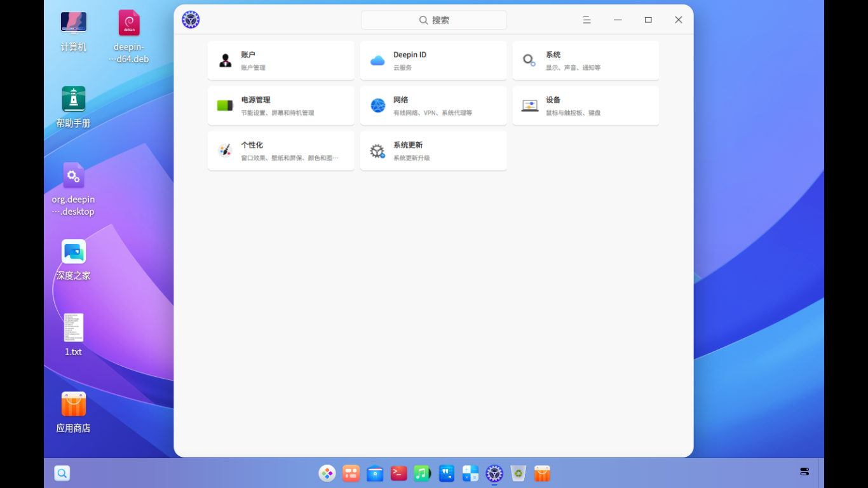Open the launcher from the dock

click(327, 473)
